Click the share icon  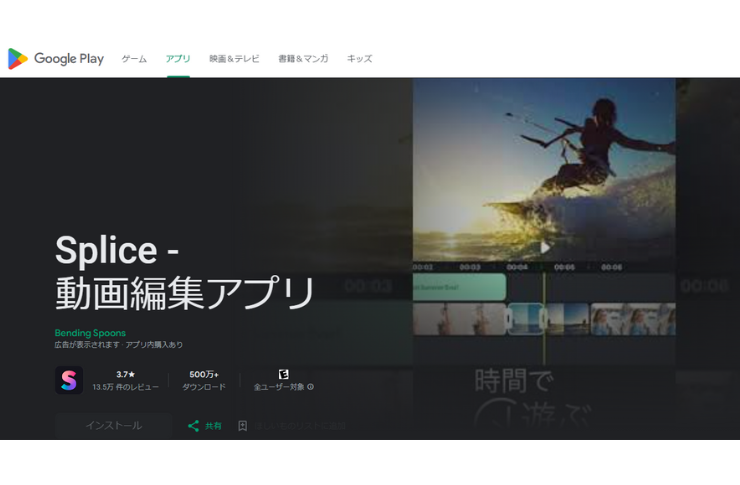[193, 426]
